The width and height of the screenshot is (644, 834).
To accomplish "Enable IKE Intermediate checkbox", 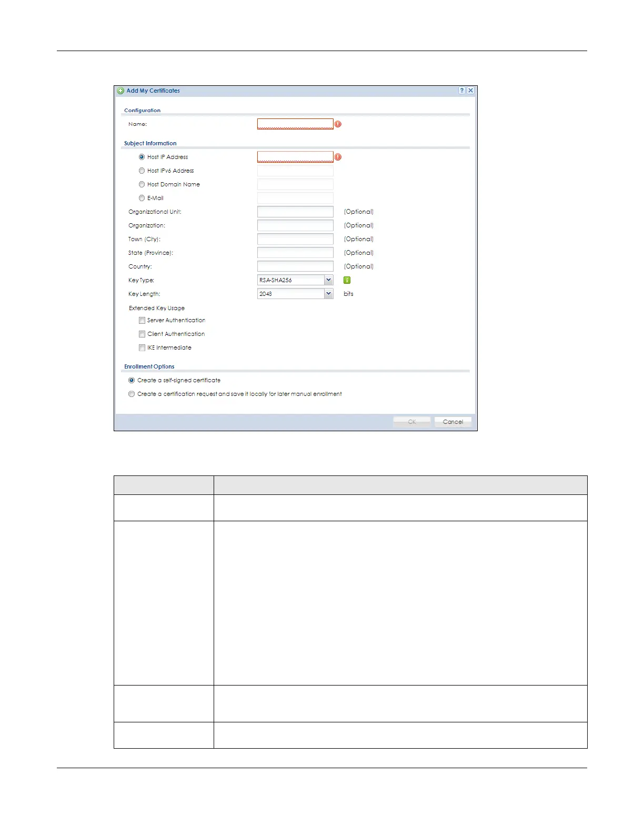I will click(142, 347).
